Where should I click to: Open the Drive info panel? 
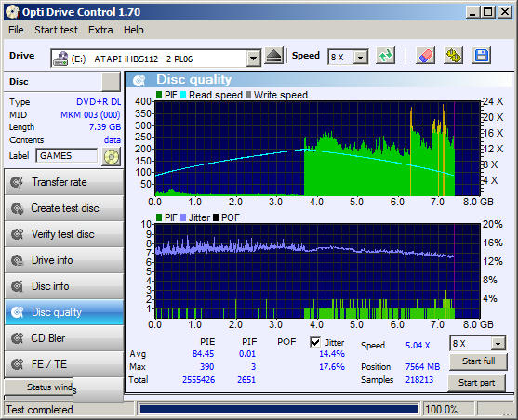(64, 260)
